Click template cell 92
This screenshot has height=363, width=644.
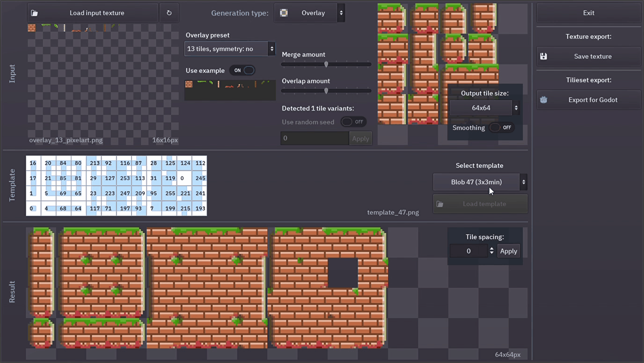coord(108,163)
